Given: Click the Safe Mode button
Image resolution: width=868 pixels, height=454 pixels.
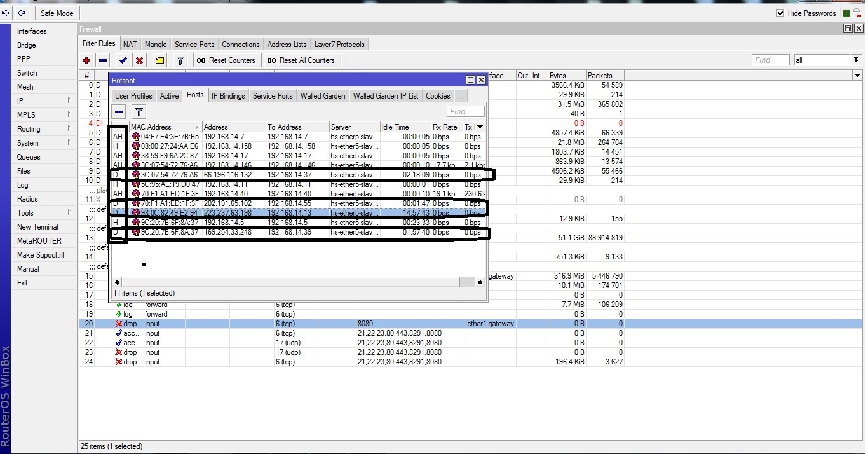Looking at the screenshot, I should coord(57,13).
